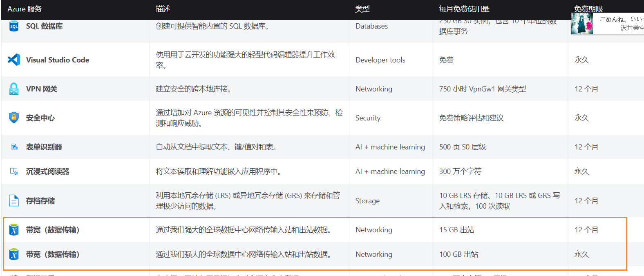Click the Visual Studio Code logo icon
The width and height of the screenshot is (644, 276).
click(14, 60)
